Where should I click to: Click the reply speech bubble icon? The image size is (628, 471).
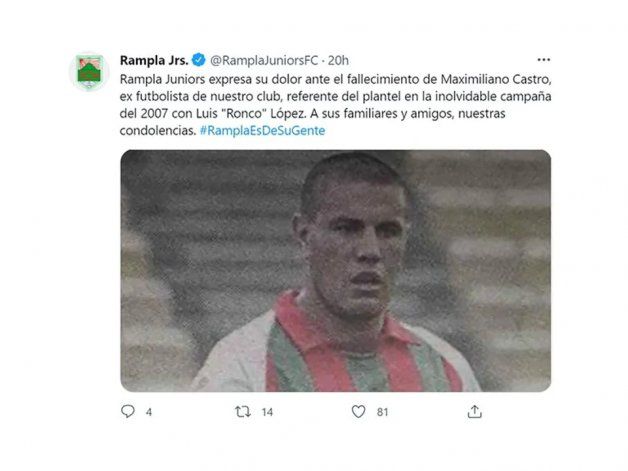[x=127, y=411]
